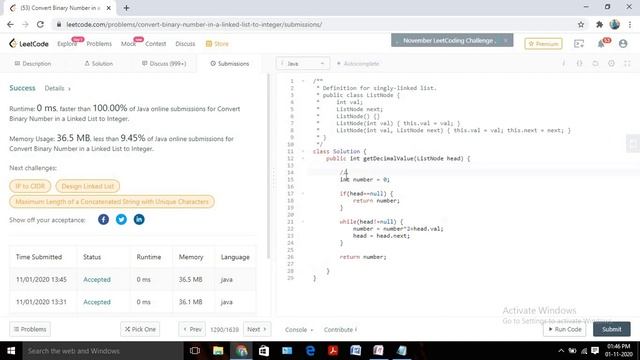Click the Windows search box
The width and height of the screenshot is (640, 360).
[x=103, y=351]
